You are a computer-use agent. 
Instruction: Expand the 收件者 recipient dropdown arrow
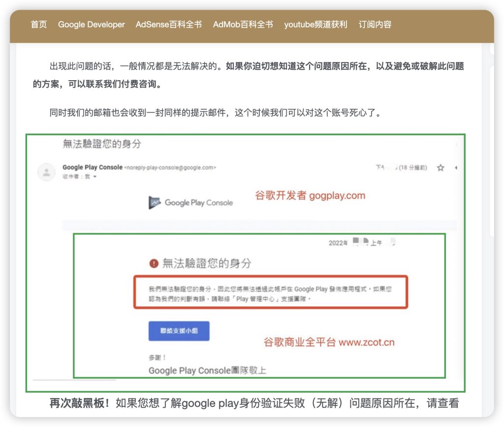pyautogui.click(x=95, y=177)
